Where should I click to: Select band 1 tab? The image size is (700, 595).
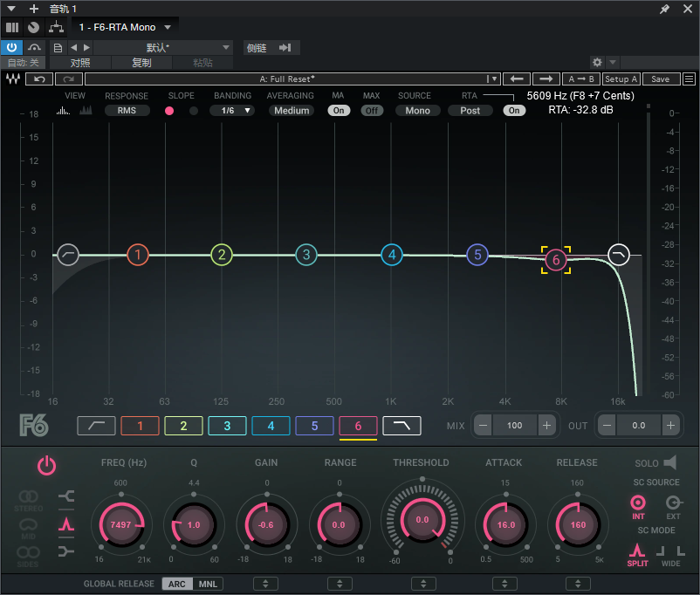click(x=140, y=426)
